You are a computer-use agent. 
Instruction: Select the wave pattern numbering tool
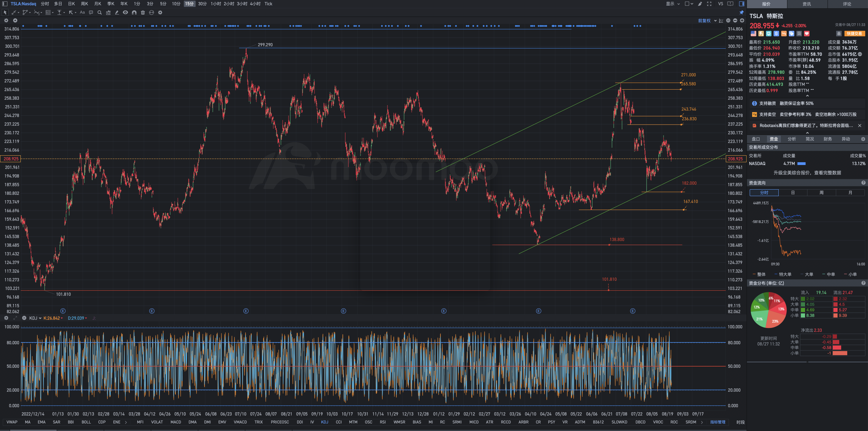point(36,12)
